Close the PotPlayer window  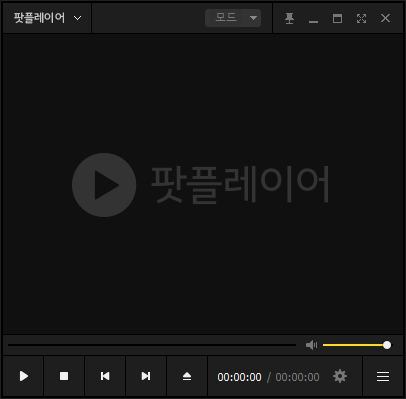pyautogui.click(x=385, y=18)
